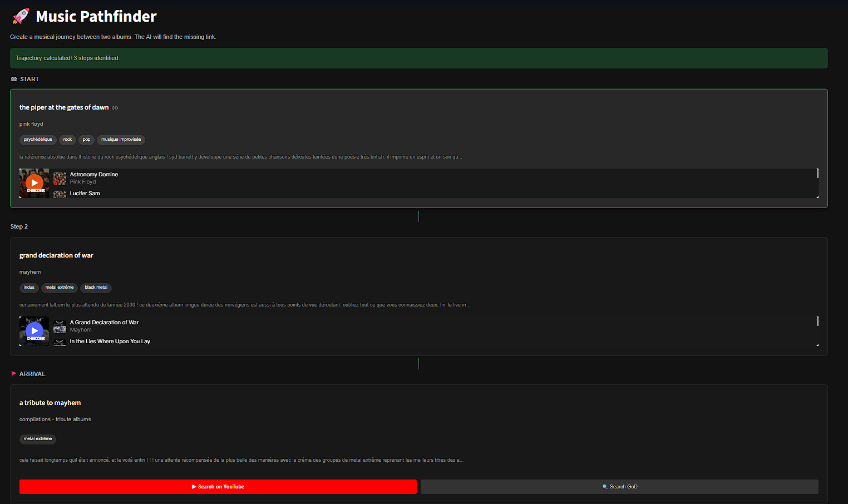Play In the Lies Where Upon You Lay

(x=110, y=342)
